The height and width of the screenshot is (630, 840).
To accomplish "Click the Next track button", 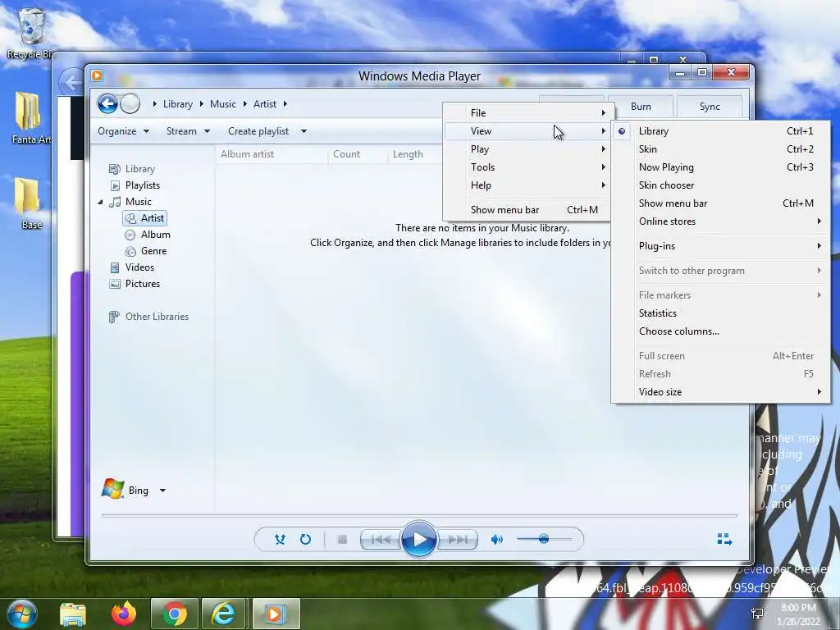I will pyautogui.click(x=457, y=540).
